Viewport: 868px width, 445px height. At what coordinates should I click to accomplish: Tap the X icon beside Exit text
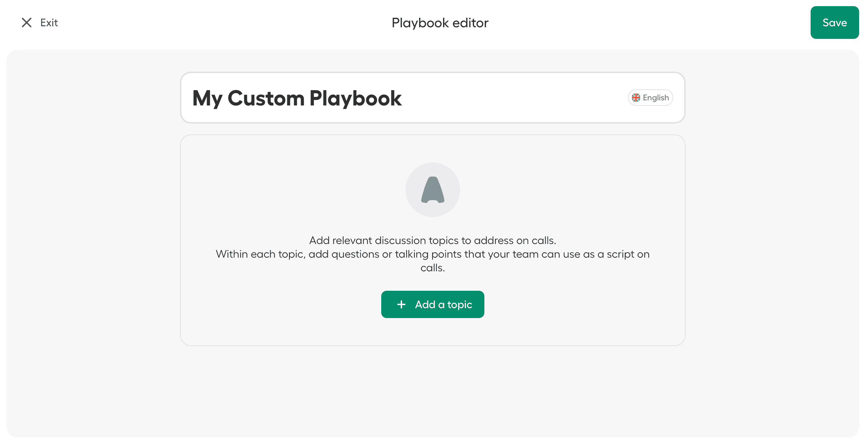pos(27,23)
